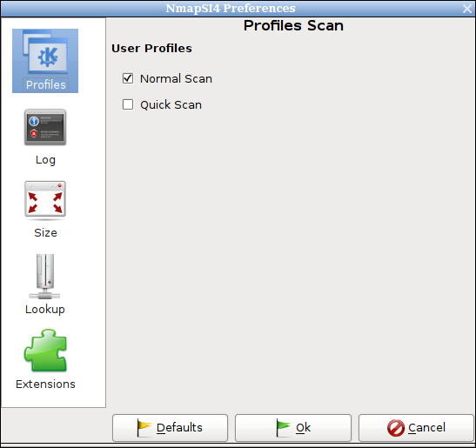The height and width of the screenshot is (448, 476).
Task: Click the yellow flag on Defaults
Action: click(x=144, y=427)
